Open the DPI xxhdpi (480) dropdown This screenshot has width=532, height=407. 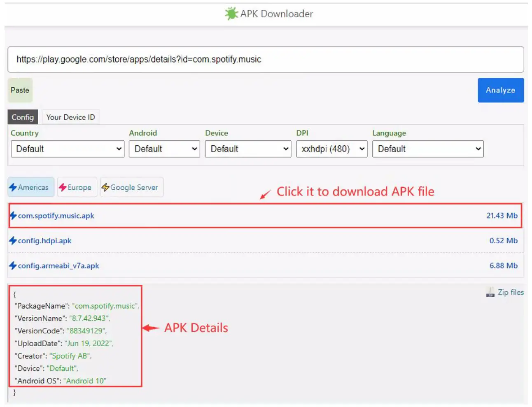[331, 149]
